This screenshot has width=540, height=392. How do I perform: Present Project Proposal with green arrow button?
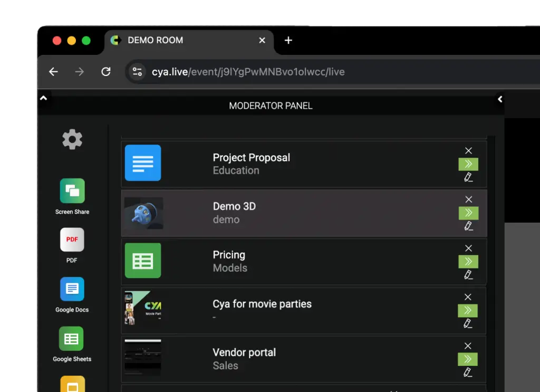pyautogui.click(x=468, y=164)
